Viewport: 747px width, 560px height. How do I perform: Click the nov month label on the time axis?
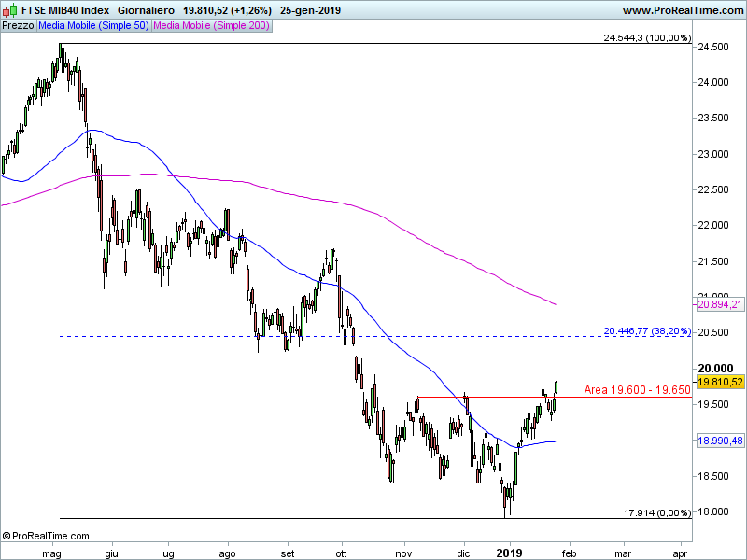(x=403, y=553)
